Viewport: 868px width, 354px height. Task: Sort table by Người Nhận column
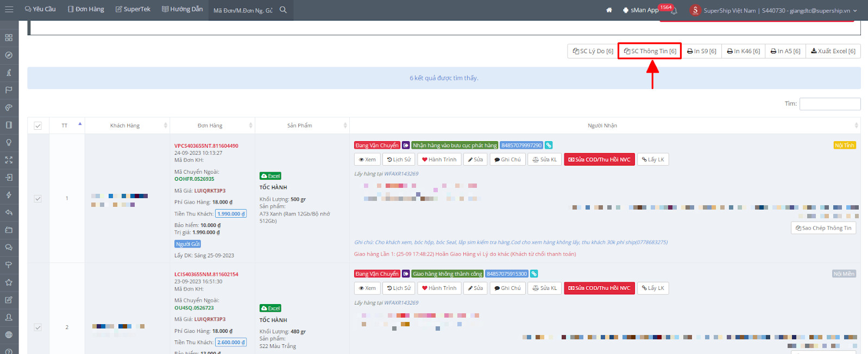click(x=605, y=125)
